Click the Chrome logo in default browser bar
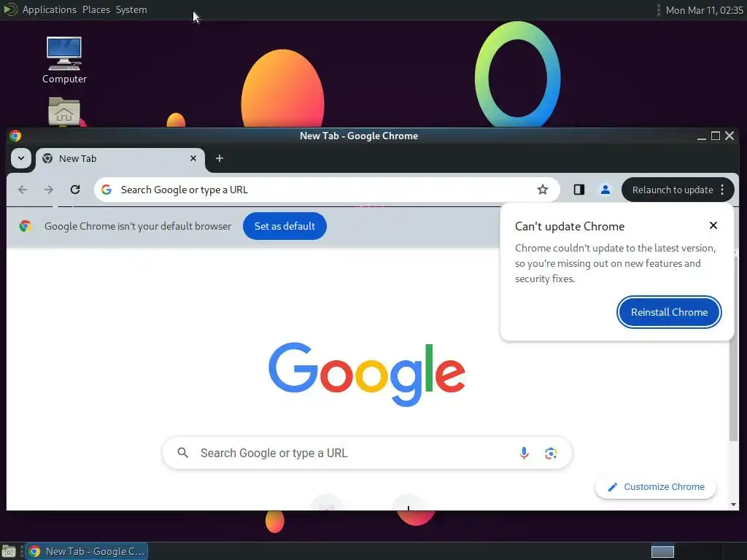 [26, 226]
